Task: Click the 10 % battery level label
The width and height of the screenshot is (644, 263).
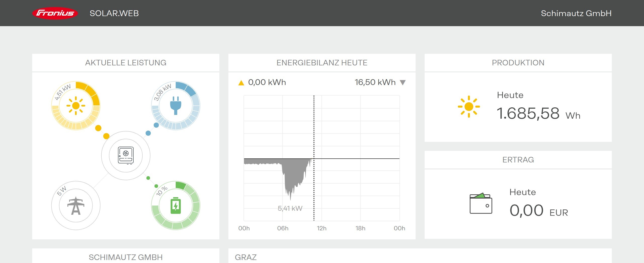Action: (x=162, y=191)
